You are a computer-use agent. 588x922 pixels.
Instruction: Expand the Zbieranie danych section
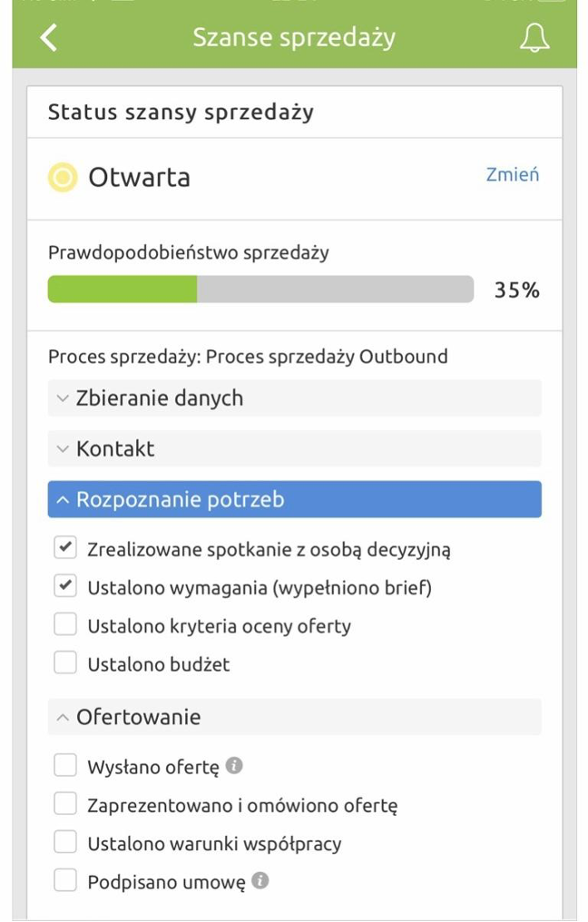point(294,398)
